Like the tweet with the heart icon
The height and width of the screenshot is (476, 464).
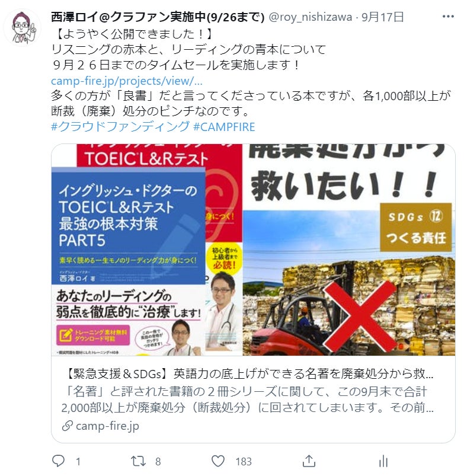coord(218,461)
